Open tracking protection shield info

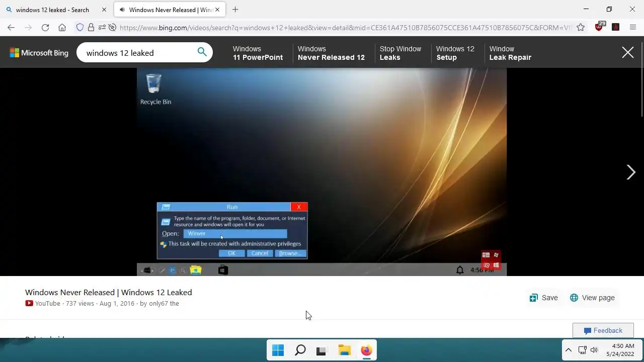(x=79, y=28)
